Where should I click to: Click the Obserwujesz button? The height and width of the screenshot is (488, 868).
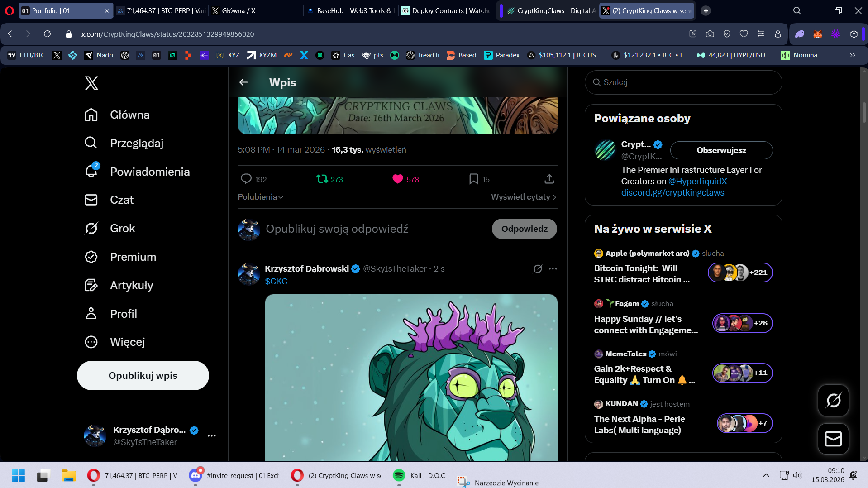721,150
